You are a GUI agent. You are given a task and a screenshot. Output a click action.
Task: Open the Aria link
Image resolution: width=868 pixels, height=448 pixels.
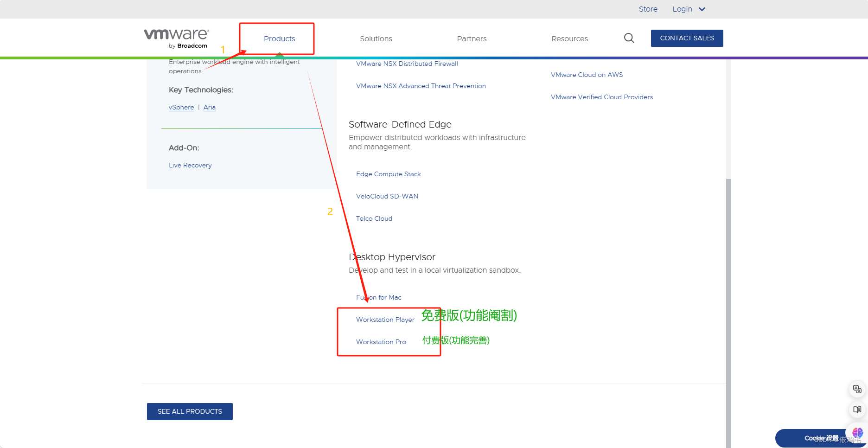(x=210, y=107)
